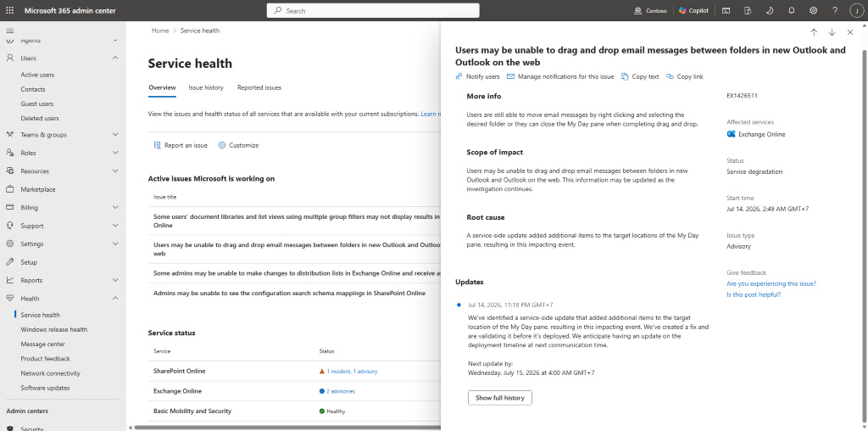Viewport: 868px width, 431px height.
Task: Select issue ID EX1426511 text
Action: pos(742,95)
